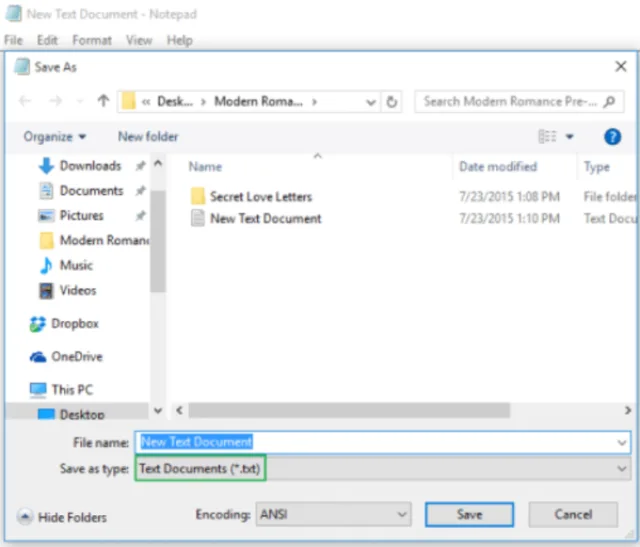Select Dropbox in the navigation pane

point(75,324)
